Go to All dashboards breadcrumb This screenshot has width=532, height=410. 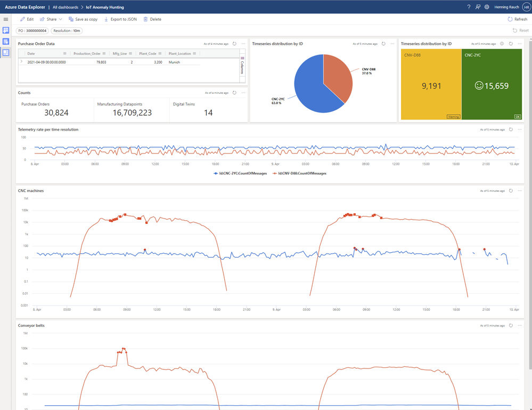(66, 7)
